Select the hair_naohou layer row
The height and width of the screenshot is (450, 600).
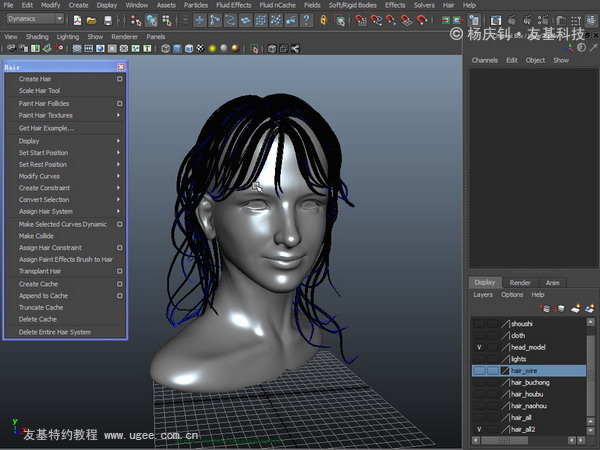(x=529, y=406)
